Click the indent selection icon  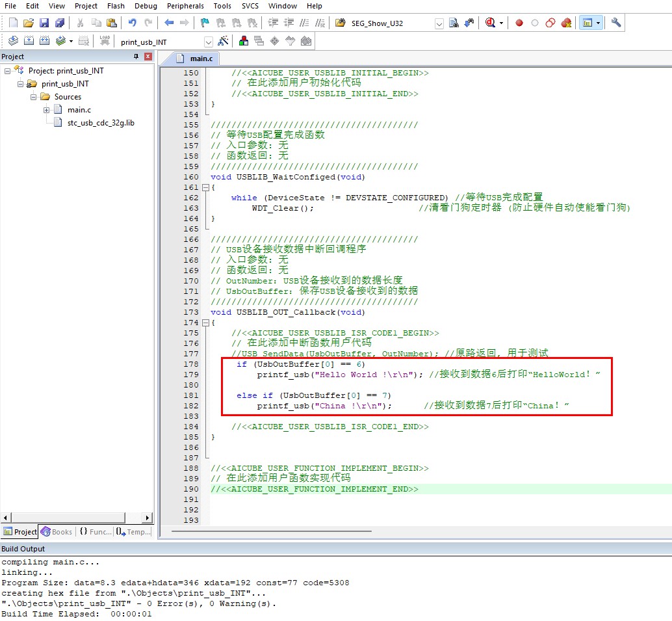[x=273, y=23]
